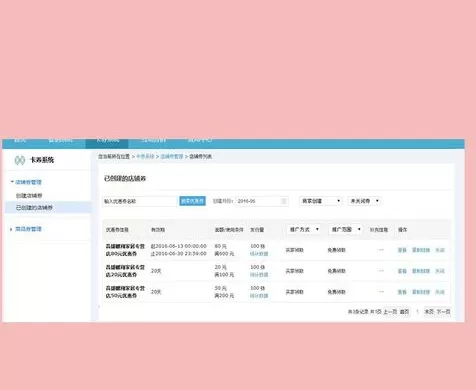Click the 卡券系统 logo icon

tap(20, 160)
